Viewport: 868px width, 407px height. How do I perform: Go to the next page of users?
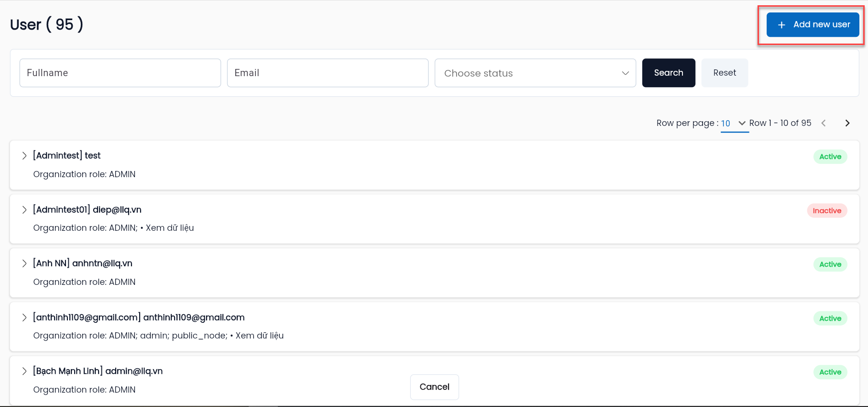(847, 123)
